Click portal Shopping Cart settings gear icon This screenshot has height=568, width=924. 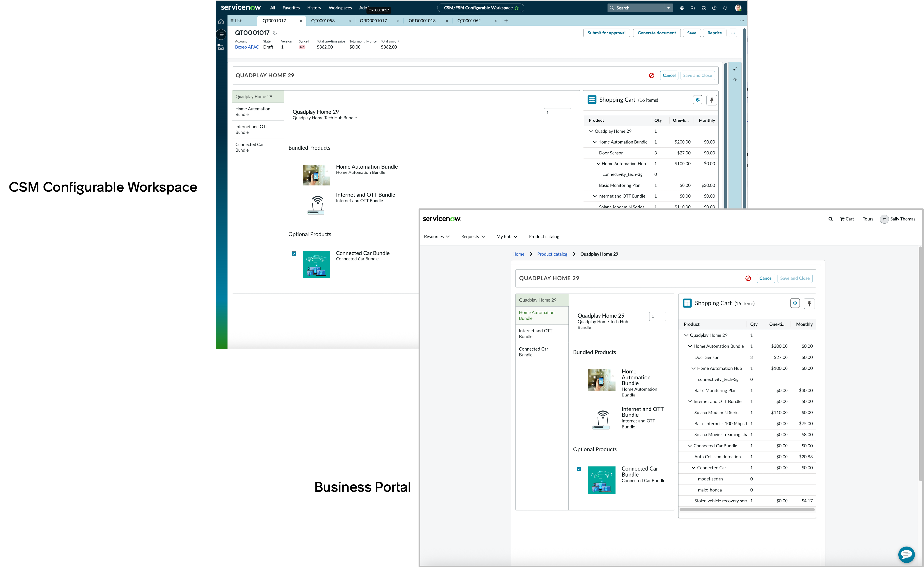click(795, 303)
